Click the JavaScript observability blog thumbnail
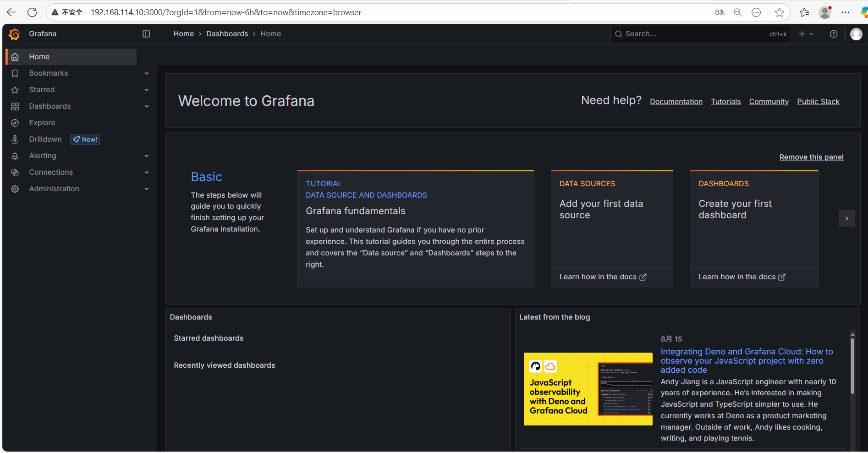 coord(588,389)
